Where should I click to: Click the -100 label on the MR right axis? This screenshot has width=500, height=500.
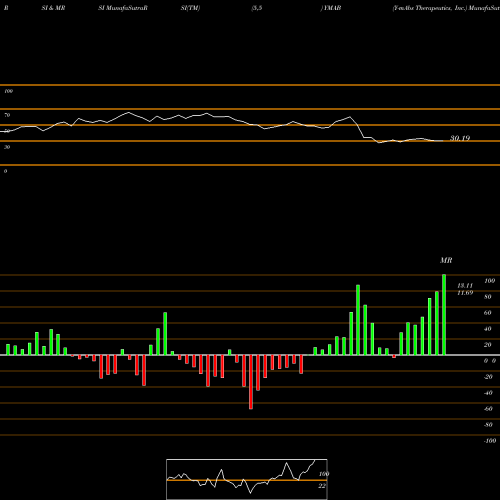point(490,441)
